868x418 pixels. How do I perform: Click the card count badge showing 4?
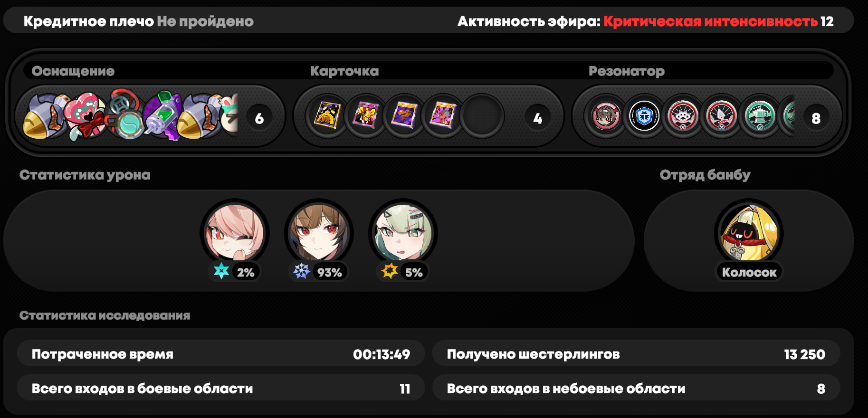coord(538,118)
